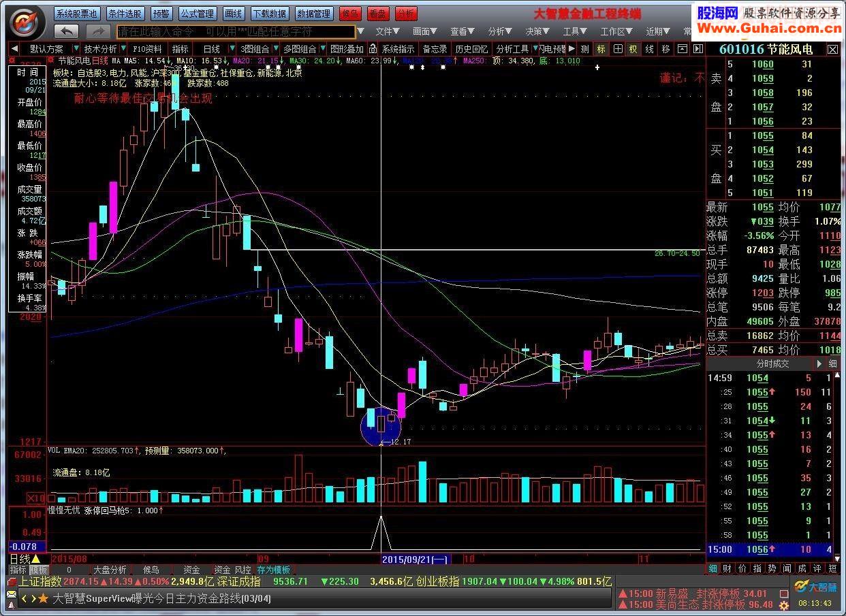Switch to the 财 finance tab
846x616 pixels.
727,568
